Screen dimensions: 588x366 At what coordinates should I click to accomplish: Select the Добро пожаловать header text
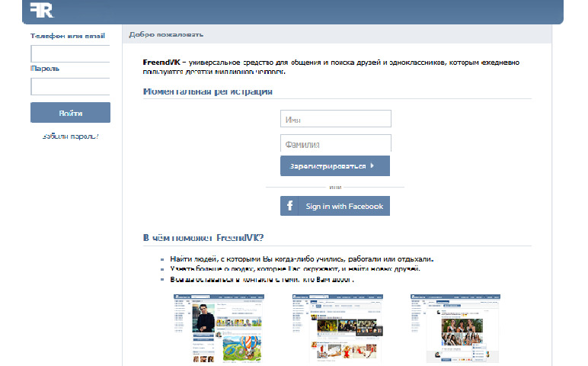pyautogui.click(x=166, y=34)
